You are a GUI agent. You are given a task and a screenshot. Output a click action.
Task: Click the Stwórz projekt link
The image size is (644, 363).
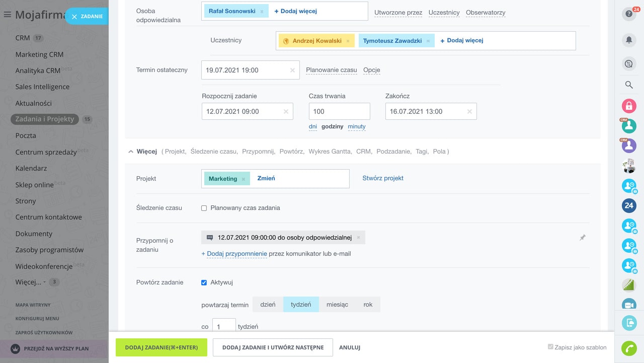(x=383, y=178)
